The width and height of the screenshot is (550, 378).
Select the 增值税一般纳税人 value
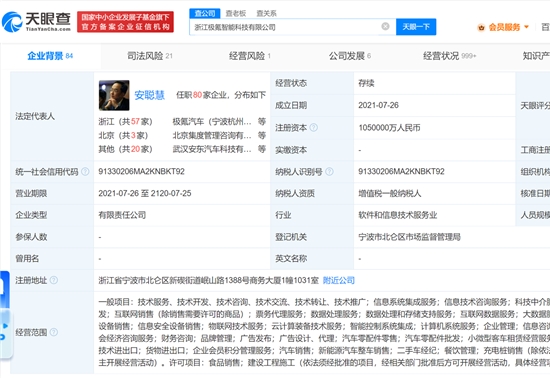tap(390, 193)
